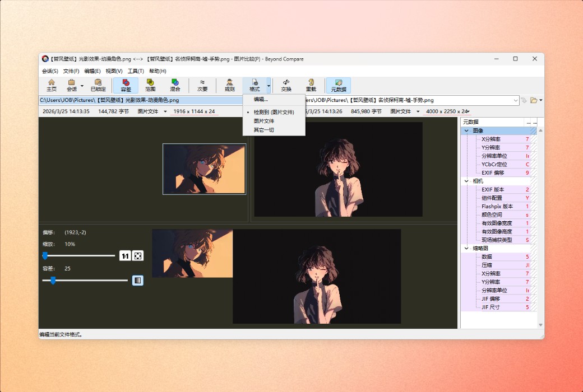Click the 格式 format toolbar icon
Viewport: 583px width, 392px height.
coord(255,85)
